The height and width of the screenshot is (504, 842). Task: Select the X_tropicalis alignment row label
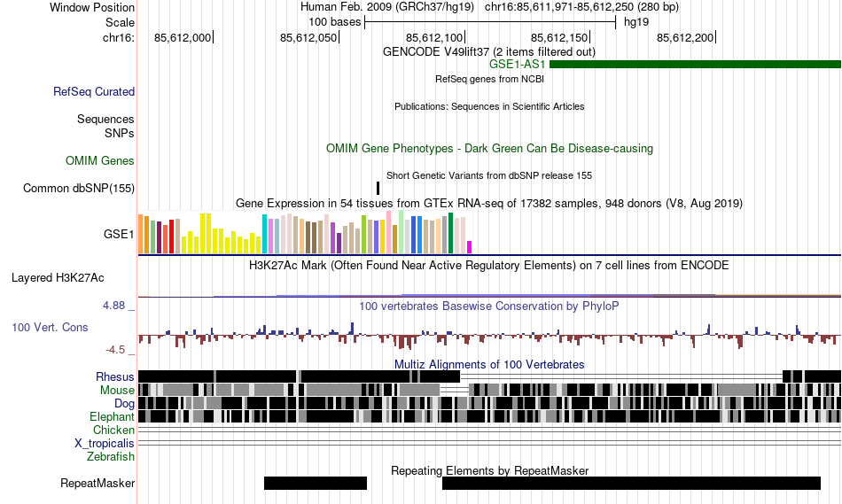[105, 444]
